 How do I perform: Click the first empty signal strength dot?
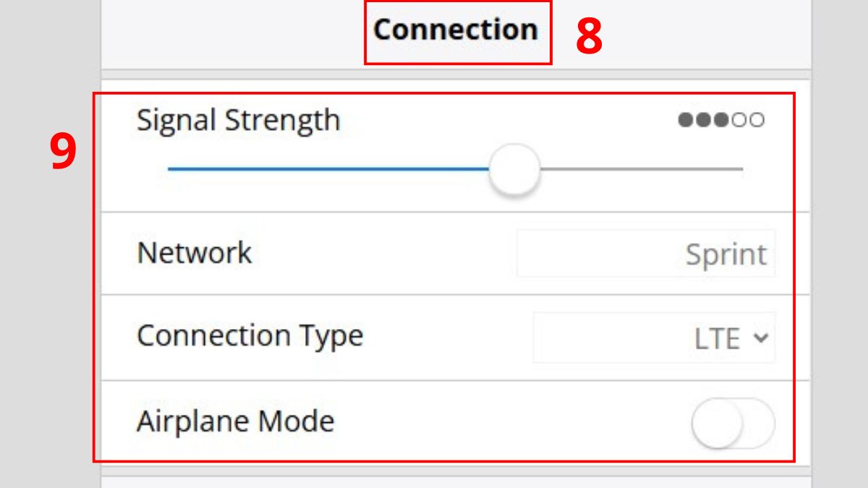click(739, 120)
